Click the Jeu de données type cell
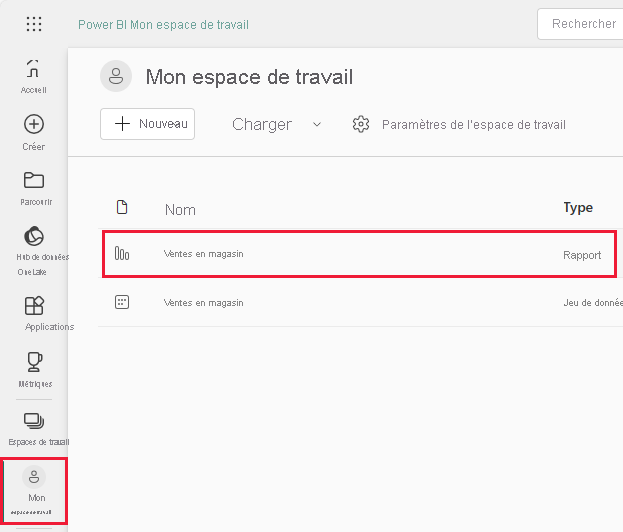This screenshot has width=623, height=532. (593, 303)
